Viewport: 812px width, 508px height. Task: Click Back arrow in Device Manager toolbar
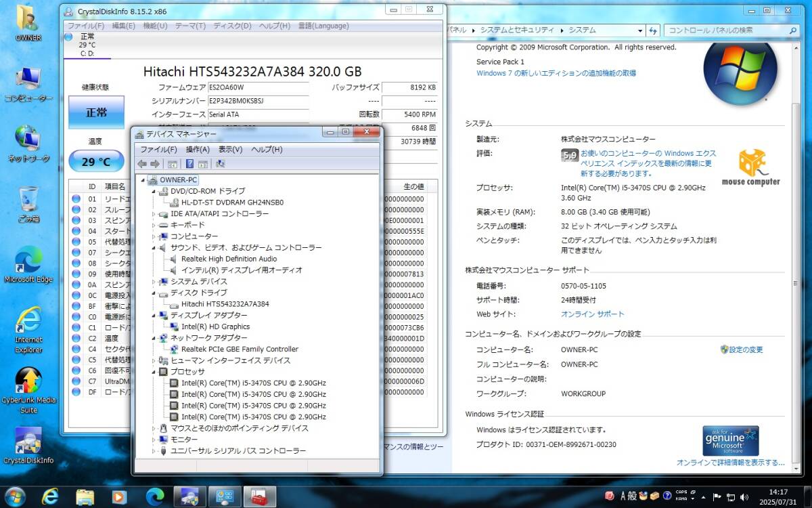pyautogui.click(x=141, y=164)
